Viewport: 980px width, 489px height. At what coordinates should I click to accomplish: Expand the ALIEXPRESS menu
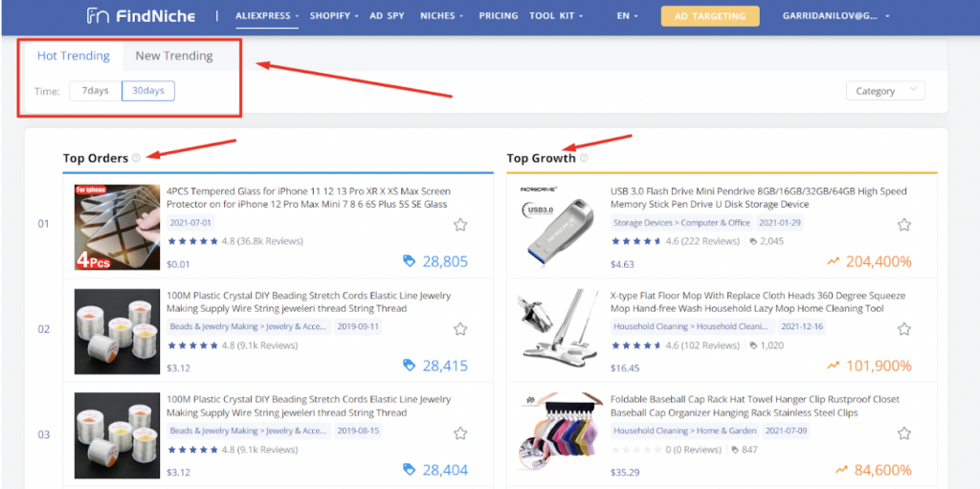pos(267,15)
